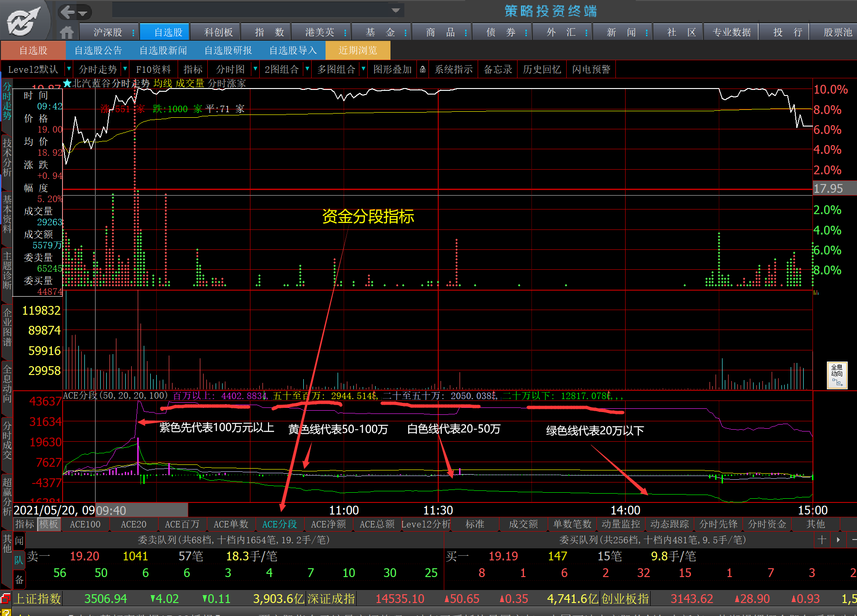The width and height of the screenshot is (857, 616).
Task: Click the app logo in top corner
Action: tap(24, 21)
